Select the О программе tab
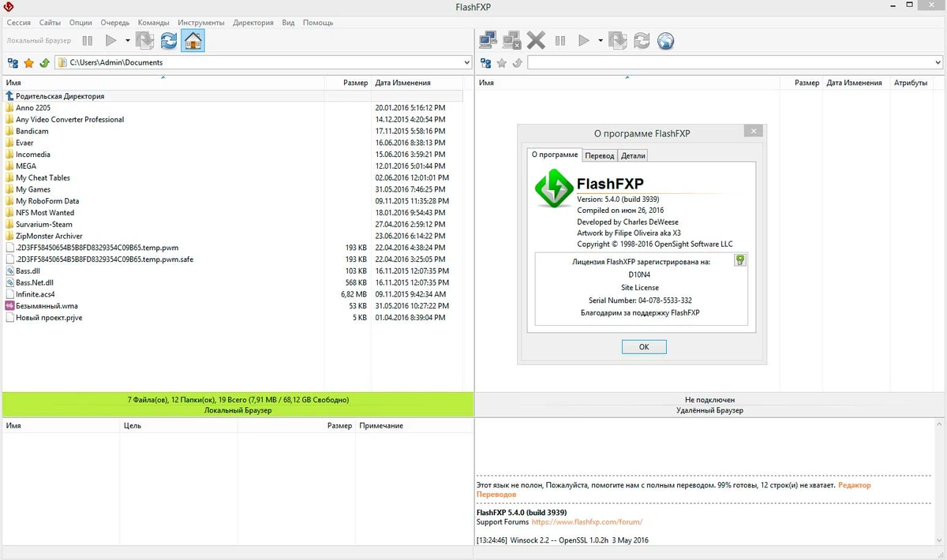The height and width of the screenshot is (560, 947). click(x=555, y=155)
